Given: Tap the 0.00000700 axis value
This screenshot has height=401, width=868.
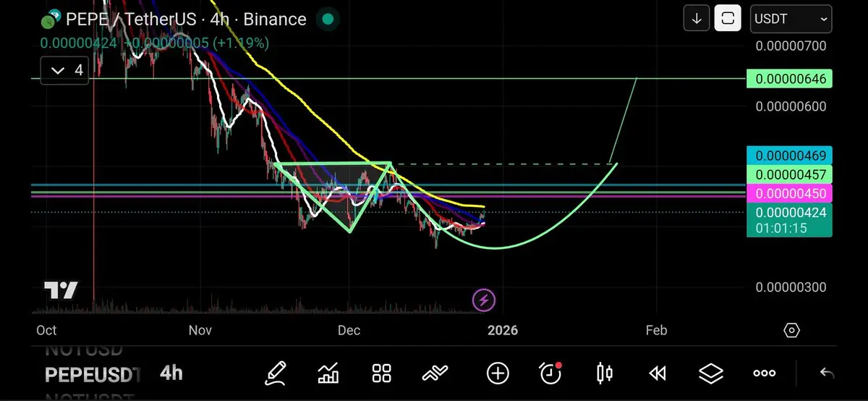Looking at the screenshot, I should click(x=791, y=46).
